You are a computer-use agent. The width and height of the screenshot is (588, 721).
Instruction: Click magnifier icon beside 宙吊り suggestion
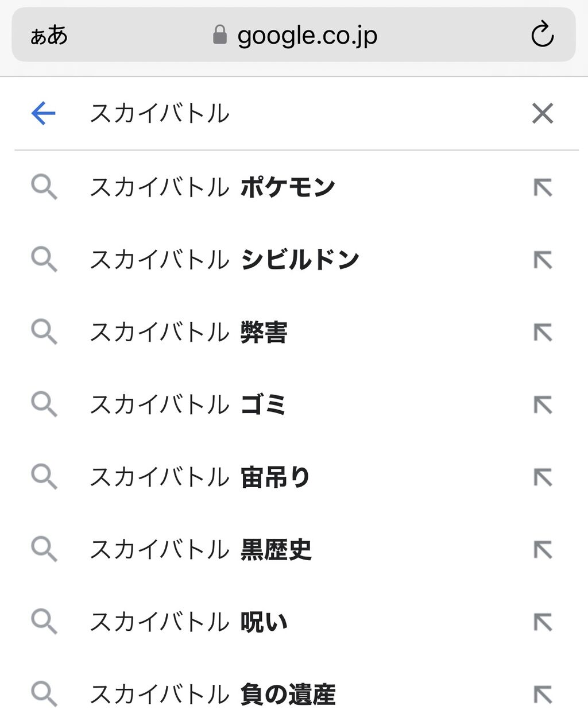(x=44, y=477)
